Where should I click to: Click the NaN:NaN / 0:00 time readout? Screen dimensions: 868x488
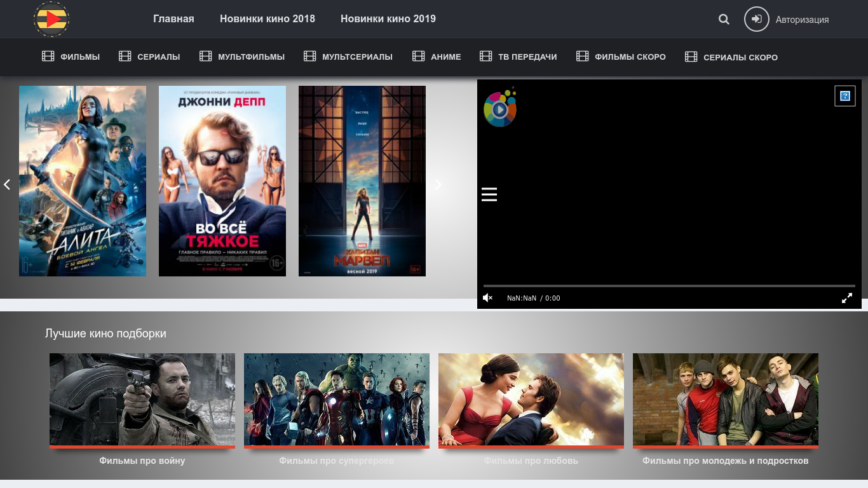(534, 298)
